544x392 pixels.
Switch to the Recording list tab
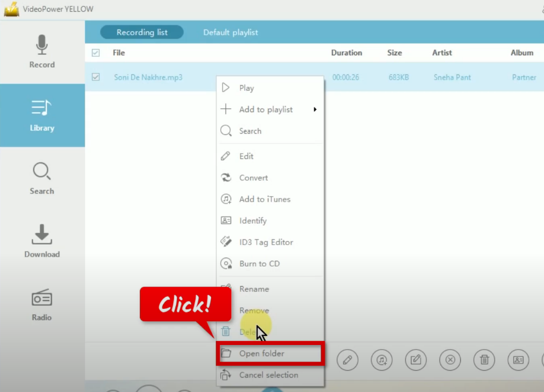142,33
